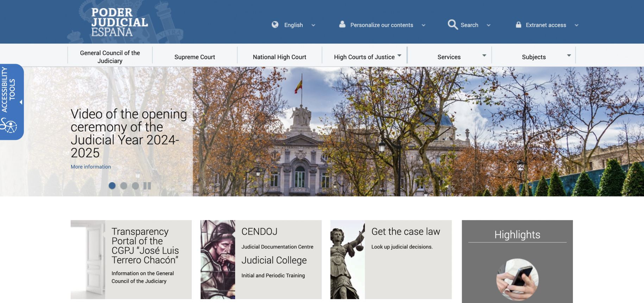Switch to the second carousel slide dot
This screenshot has width=644, height=303.
124,186
